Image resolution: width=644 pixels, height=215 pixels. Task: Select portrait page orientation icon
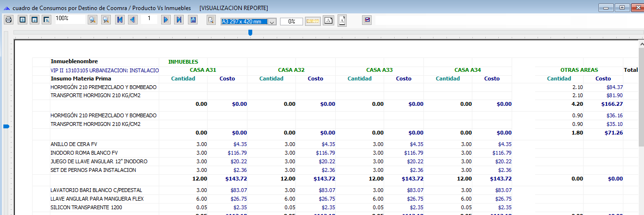(342, 21)
